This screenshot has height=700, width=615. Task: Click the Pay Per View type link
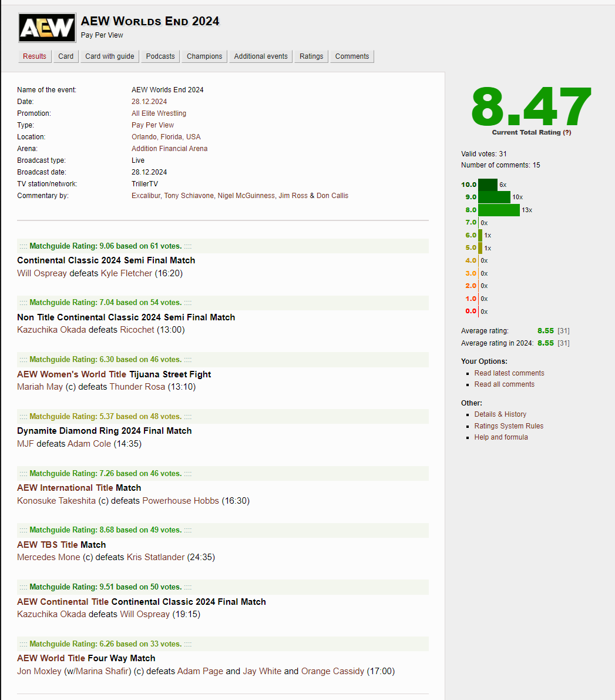tap(153, 125)
